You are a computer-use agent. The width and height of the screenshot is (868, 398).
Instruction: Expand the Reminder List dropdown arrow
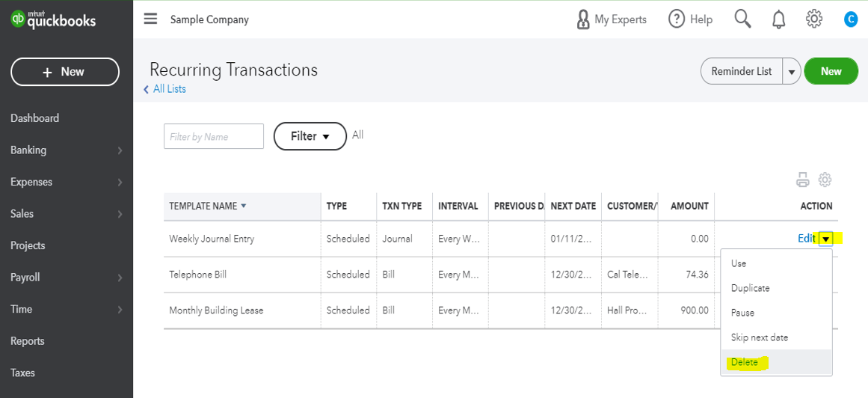(792, 72)
